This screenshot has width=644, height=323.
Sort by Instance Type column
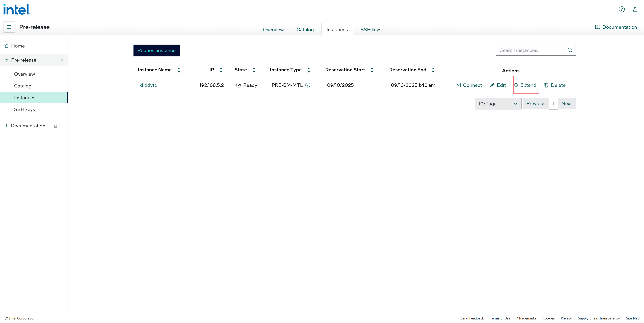[x=309, y=70]
